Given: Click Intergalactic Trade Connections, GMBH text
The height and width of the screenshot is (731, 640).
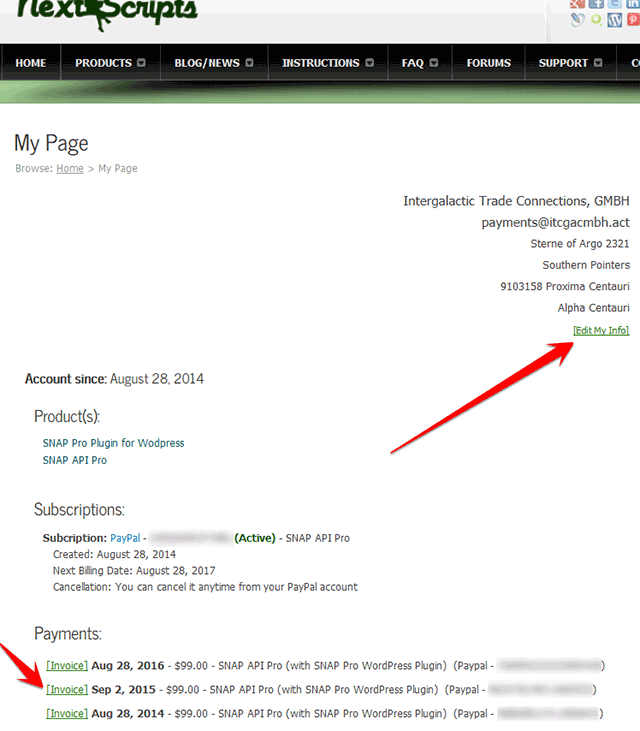Looking at the screenshot, I should point(516,201).
